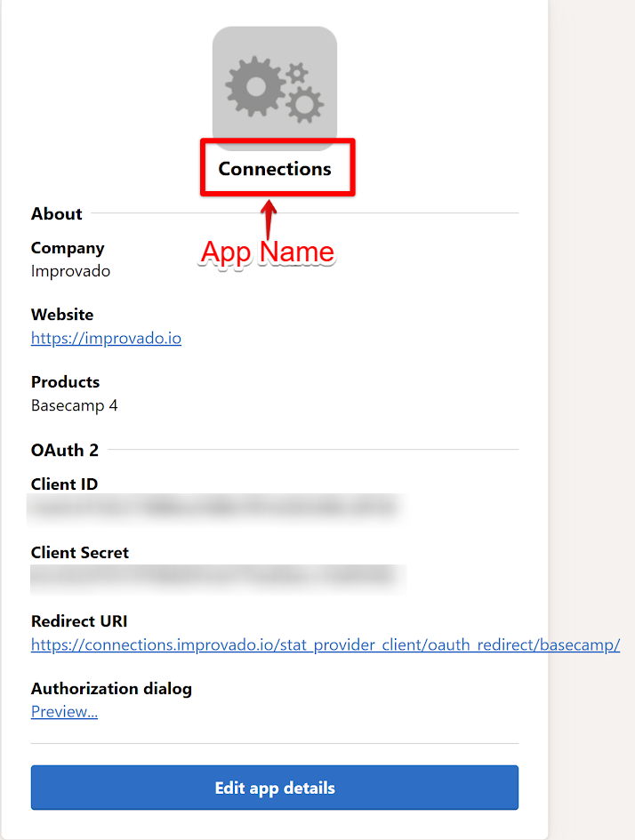
Task: Select the Improvado company name text
Action: 71,271
